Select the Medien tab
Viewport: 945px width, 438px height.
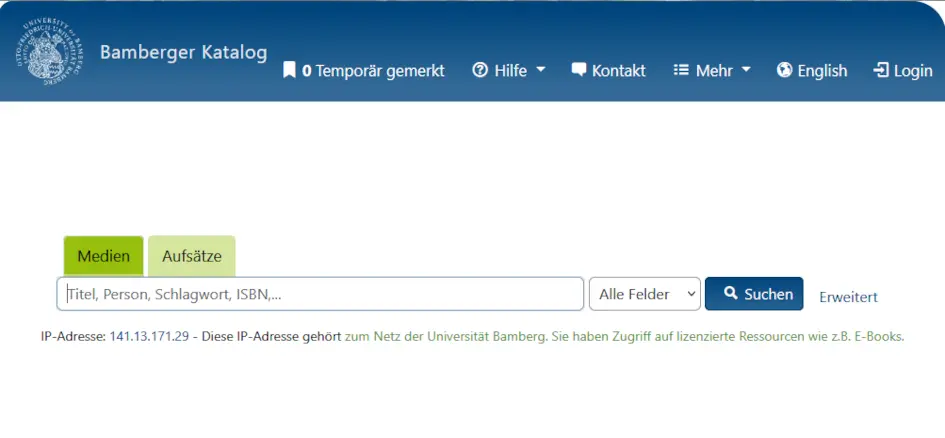pyautogui.click(x=104, y=256)
